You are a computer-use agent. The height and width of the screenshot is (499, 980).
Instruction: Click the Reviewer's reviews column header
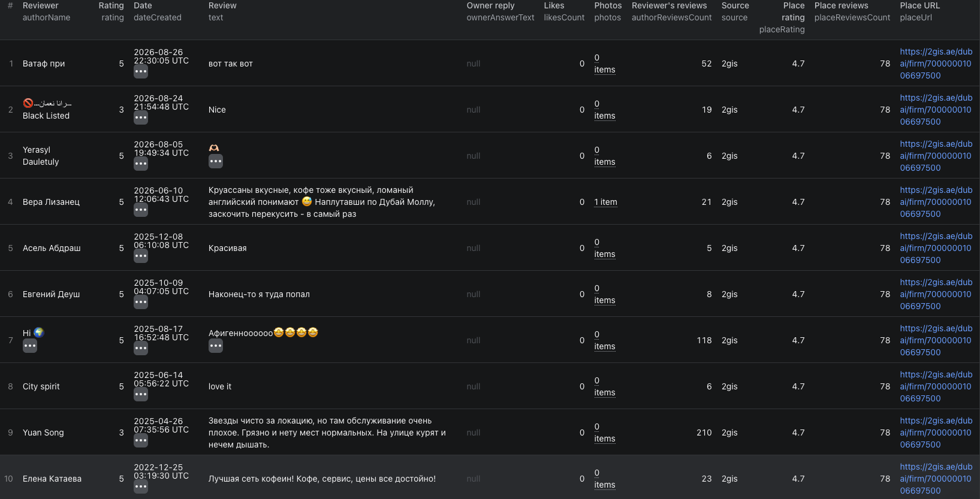tap(672, 11)
